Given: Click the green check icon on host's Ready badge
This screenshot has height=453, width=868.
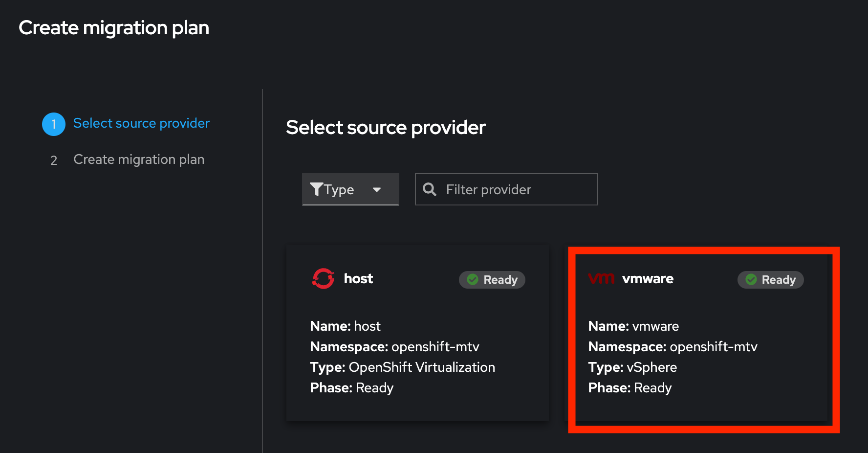Looking at the screenshot, I should [472, 280].
